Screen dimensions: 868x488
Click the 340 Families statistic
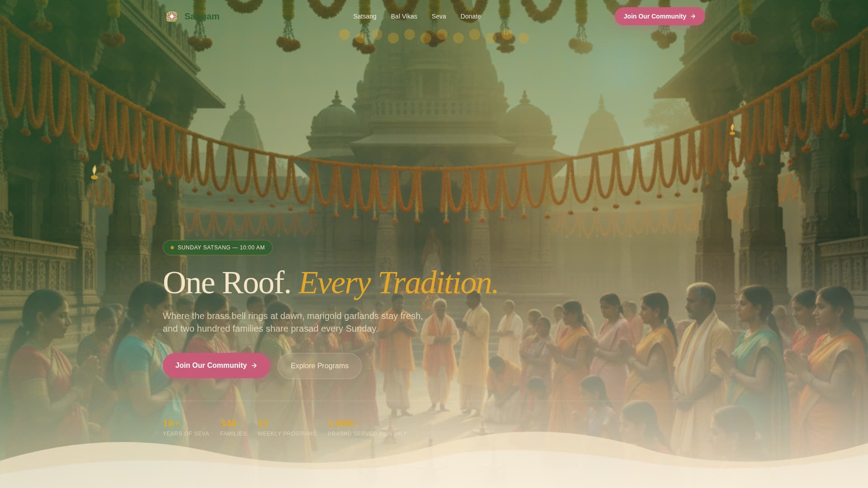pos(233,427)
